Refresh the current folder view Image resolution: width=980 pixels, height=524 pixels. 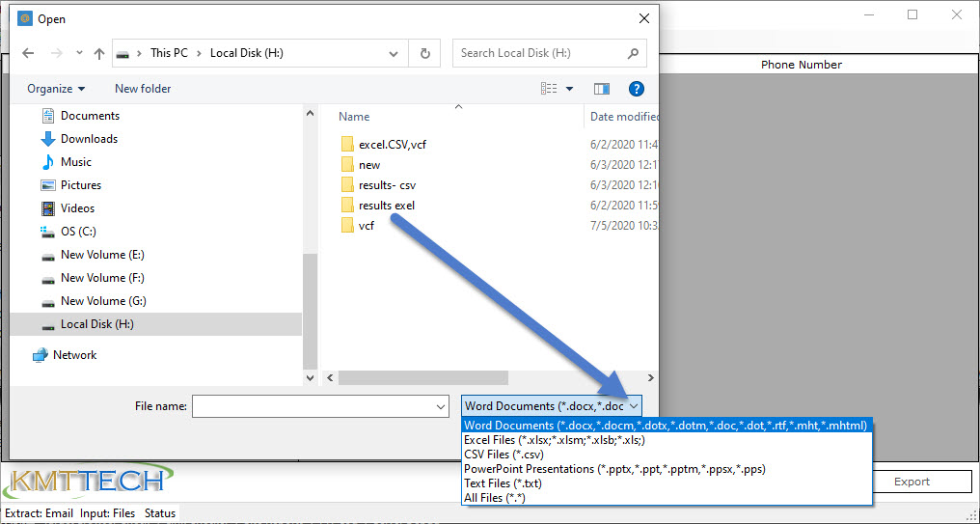point(424,54)
